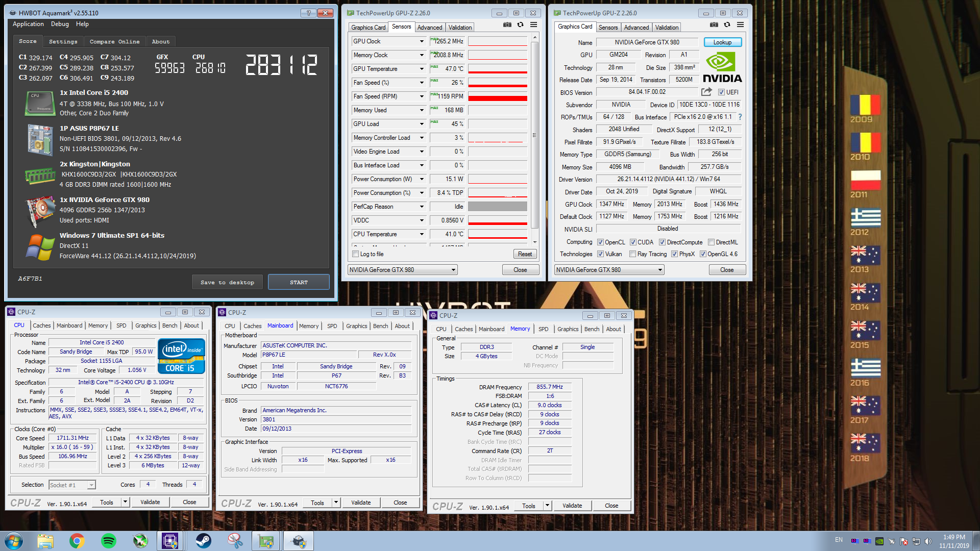The width and height of the screenshot is (980, 551).
Task: Toggle Log to file checkbox
Action: 356,254
